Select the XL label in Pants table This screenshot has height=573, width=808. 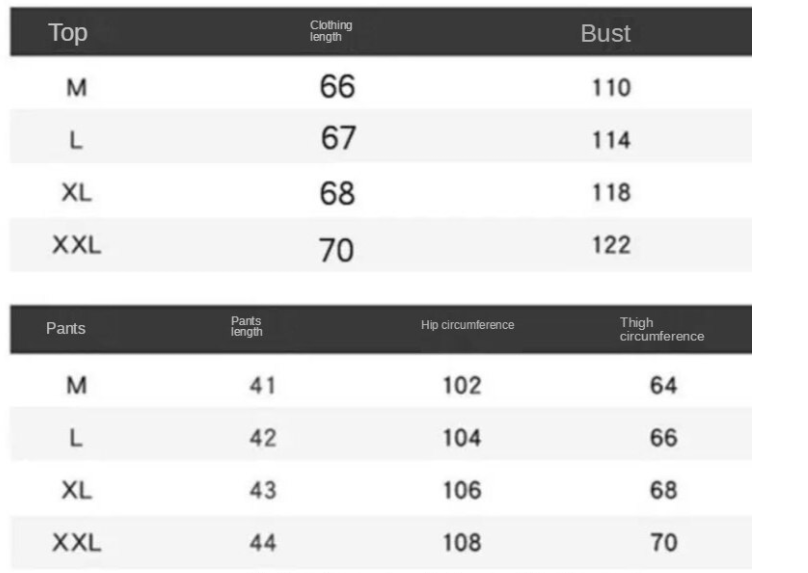coord(77,490)
